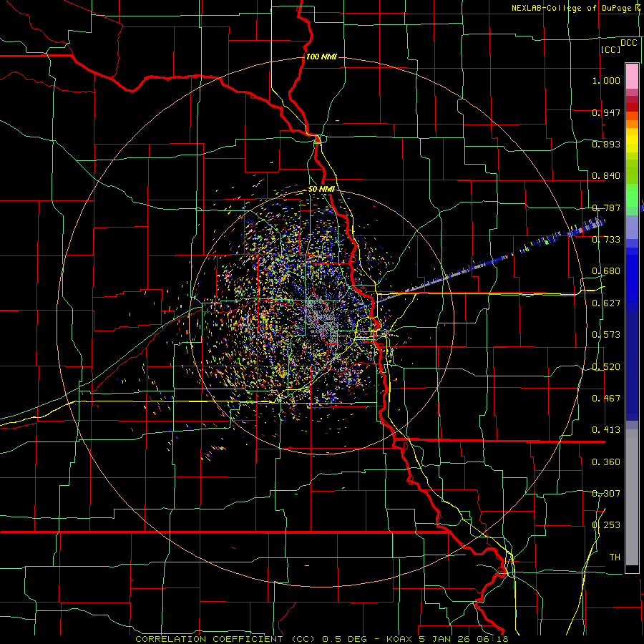Click the [CC] units label

610,49
